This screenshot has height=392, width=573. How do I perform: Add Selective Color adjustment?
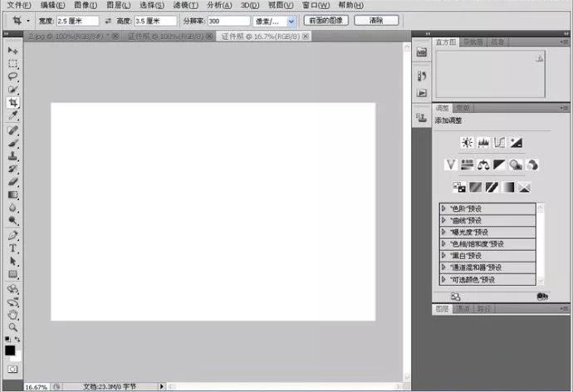pos(524,187)
